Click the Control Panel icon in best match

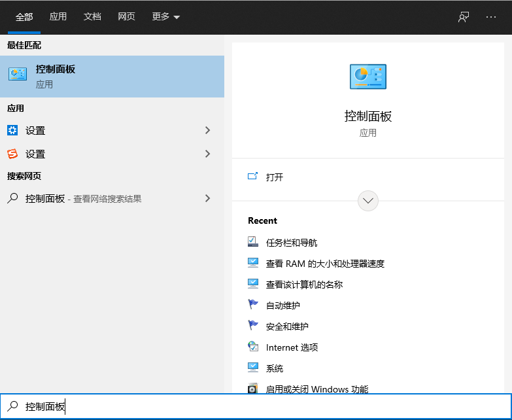(x=18, y=75)
